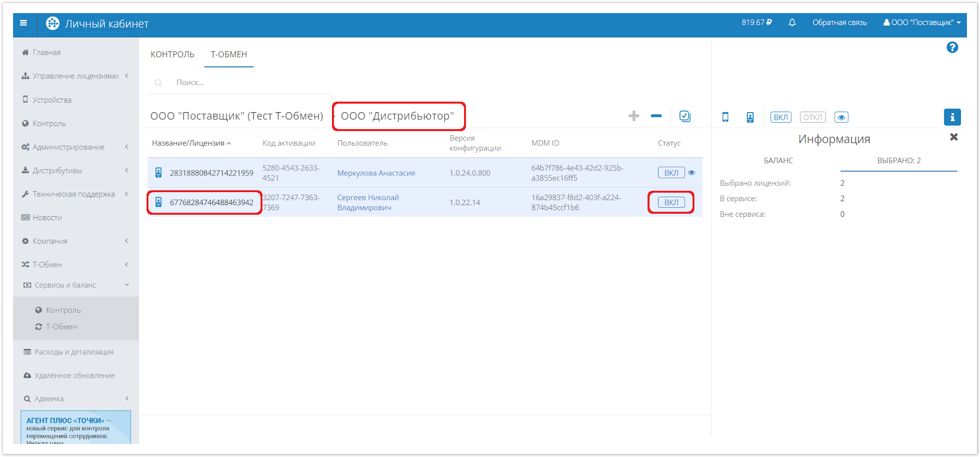Switch to the БАЛАНС tab
980x457 pixels.
[778, 160]
